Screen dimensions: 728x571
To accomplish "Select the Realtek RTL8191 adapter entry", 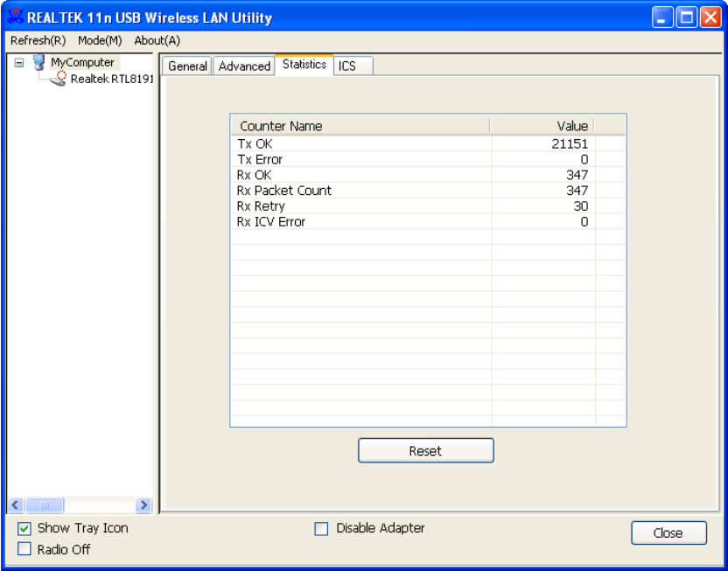I will pos(111,79).
